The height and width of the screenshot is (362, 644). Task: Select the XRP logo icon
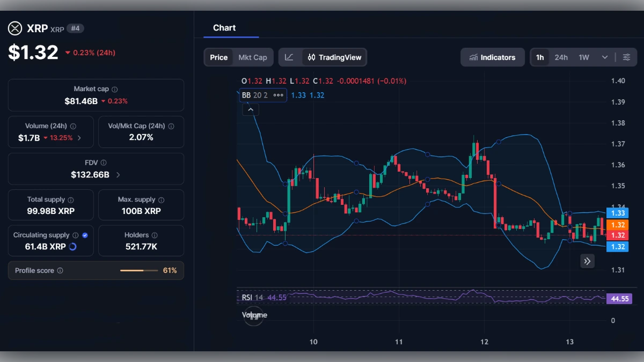(14, 28)
